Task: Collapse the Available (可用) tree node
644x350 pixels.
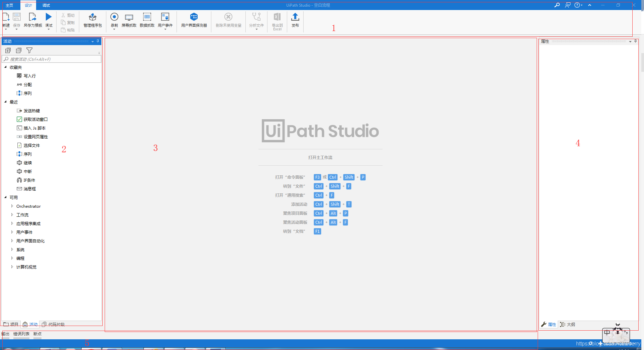Action: point(5,197)
